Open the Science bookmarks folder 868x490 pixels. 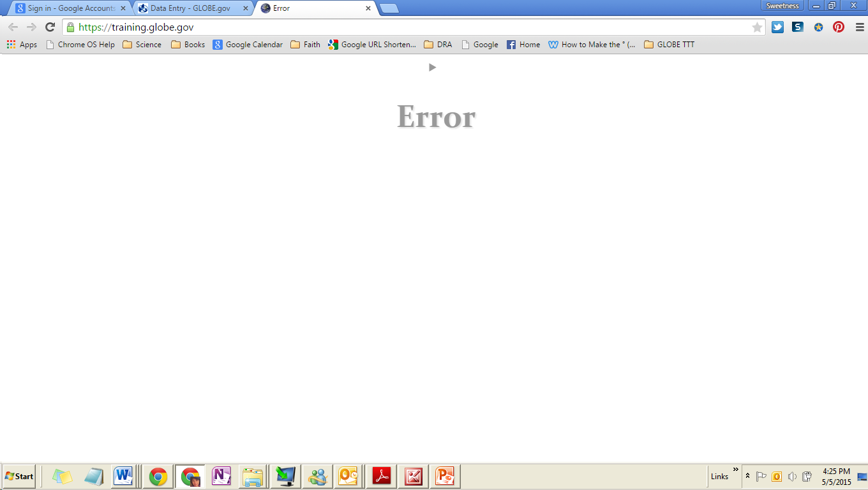(x=142, y=45)
